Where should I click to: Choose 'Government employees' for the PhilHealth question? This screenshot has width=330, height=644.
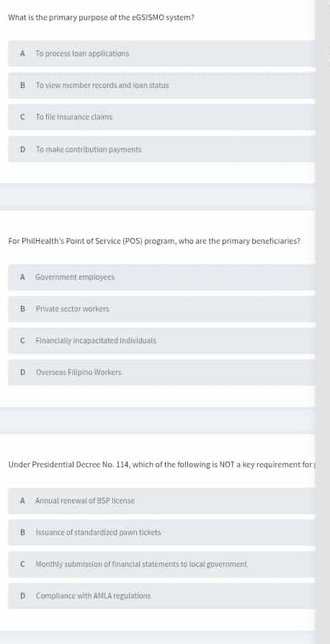point(161,277)
